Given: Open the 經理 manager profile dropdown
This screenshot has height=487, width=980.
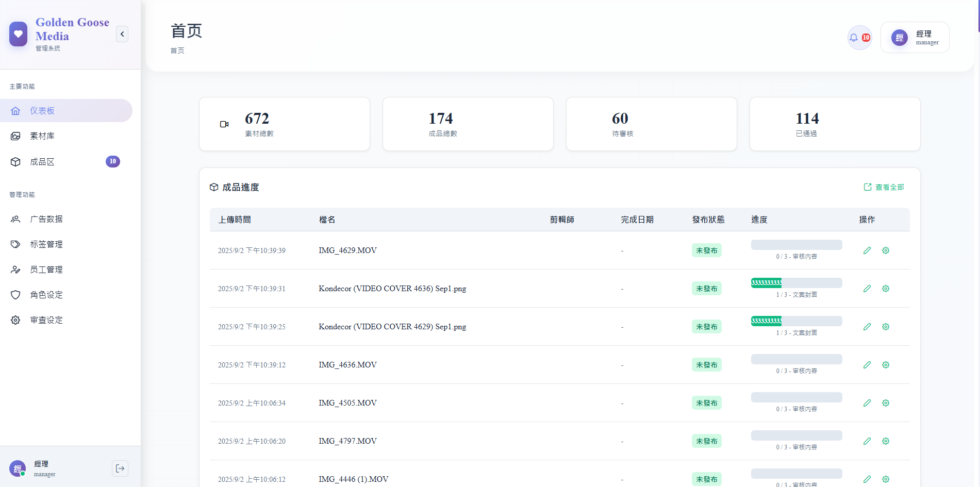Looking at the screenshot, I should point(915,37).
